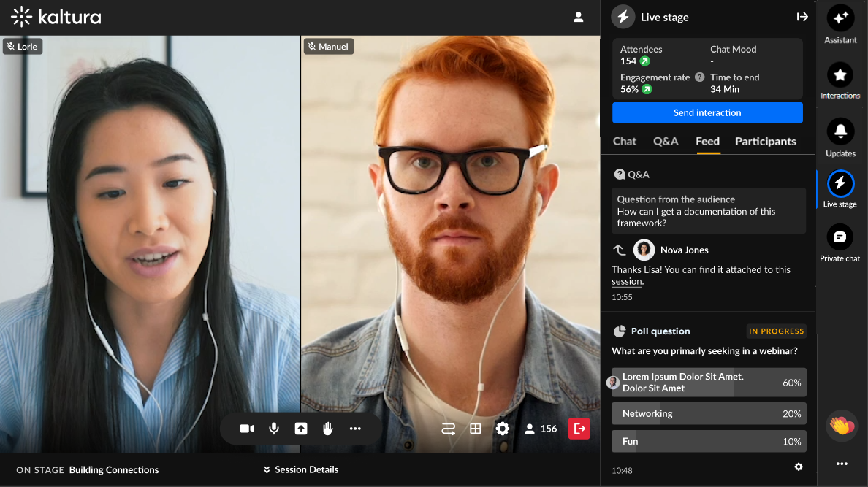Click the Building Connections session title
Viewport: 868px width, 487px height.
114,470
